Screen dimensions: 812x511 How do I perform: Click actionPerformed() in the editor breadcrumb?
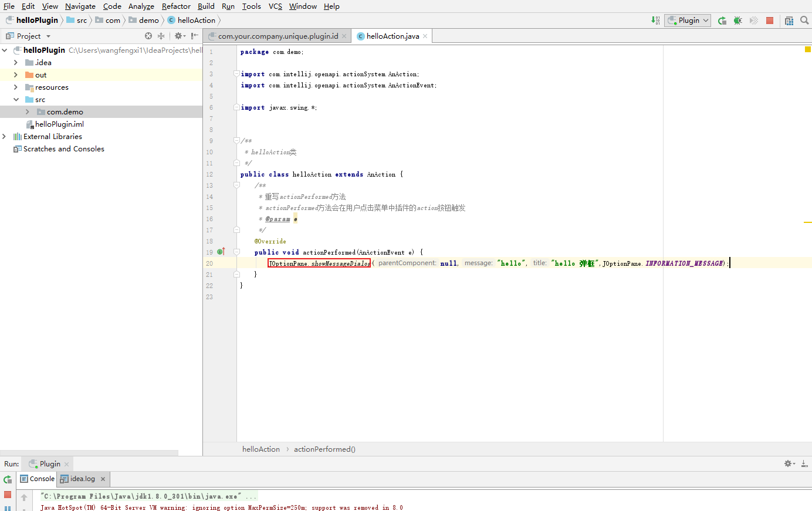point(324,449)
